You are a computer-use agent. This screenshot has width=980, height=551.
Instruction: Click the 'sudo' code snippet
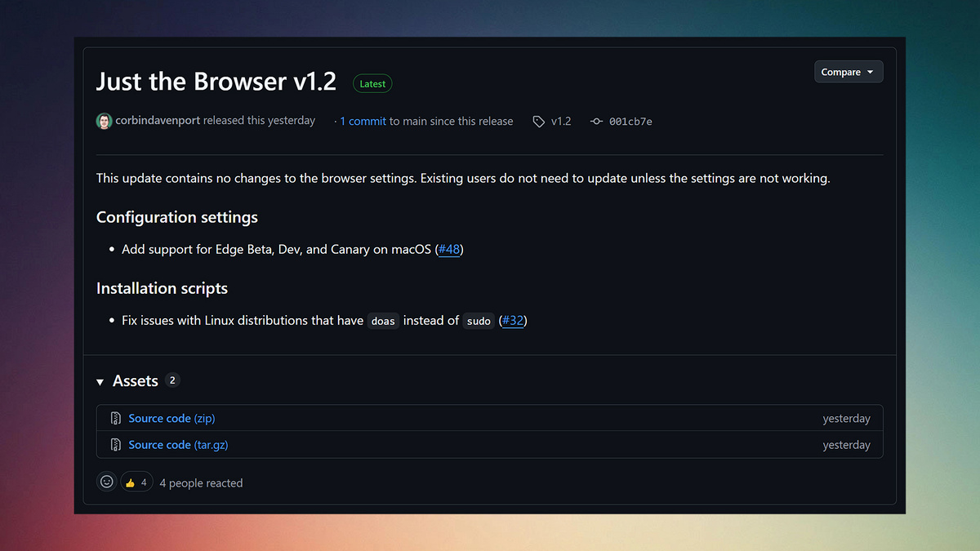point(479,321)
